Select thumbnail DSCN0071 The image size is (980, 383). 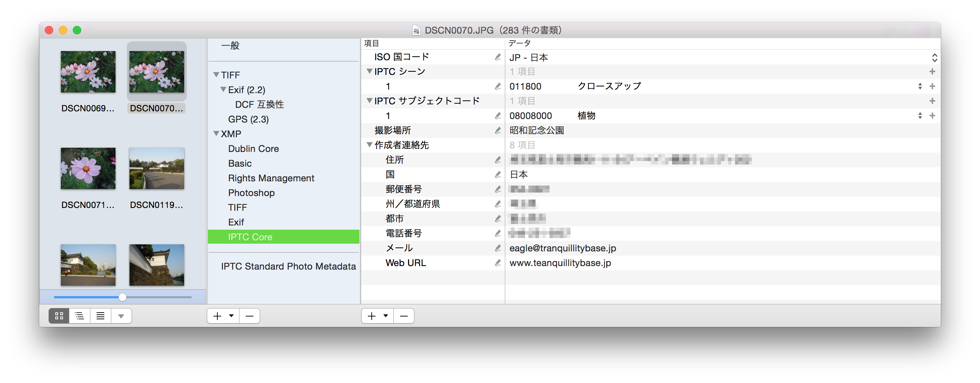click(88, 169)
